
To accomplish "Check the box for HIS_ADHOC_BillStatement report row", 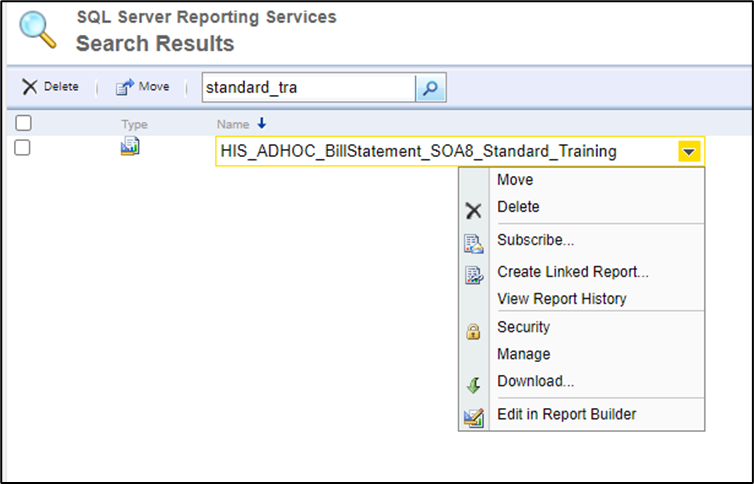I will [23, 148].
